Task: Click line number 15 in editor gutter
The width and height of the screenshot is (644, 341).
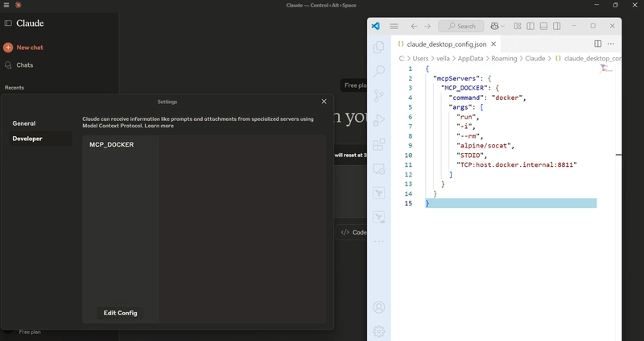Action: point(408,203)
